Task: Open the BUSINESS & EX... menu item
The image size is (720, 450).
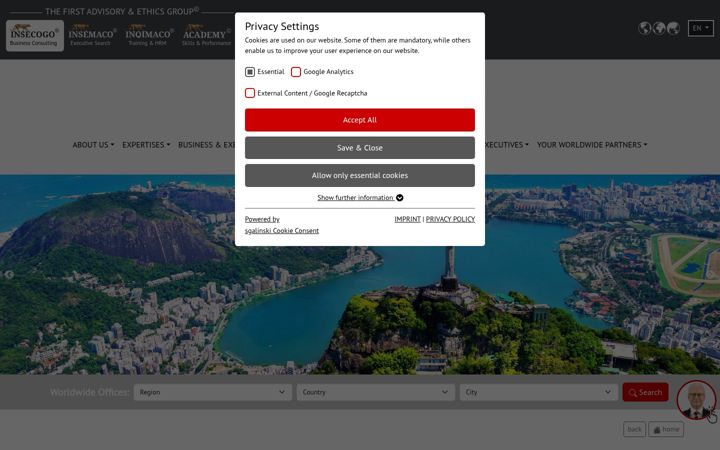Action: click(x=206, y=145)
